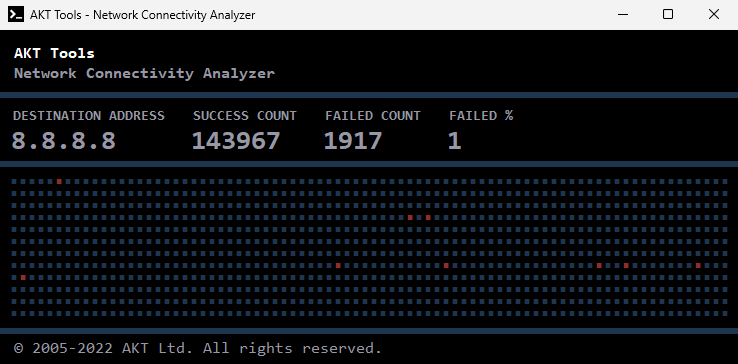Click the success count value 143967
Viewport: 738px width, 364px height.
tap(236, 141)
